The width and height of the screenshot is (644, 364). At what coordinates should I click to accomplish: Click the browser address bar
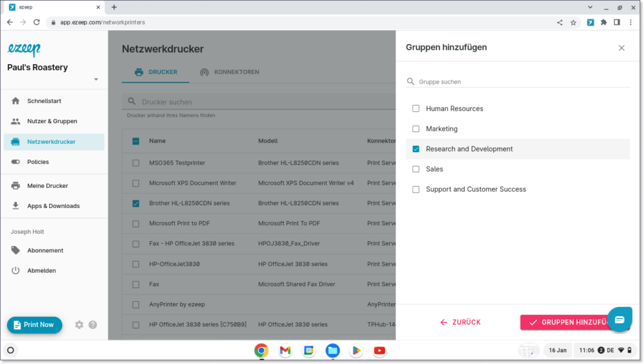coord(300,23)
